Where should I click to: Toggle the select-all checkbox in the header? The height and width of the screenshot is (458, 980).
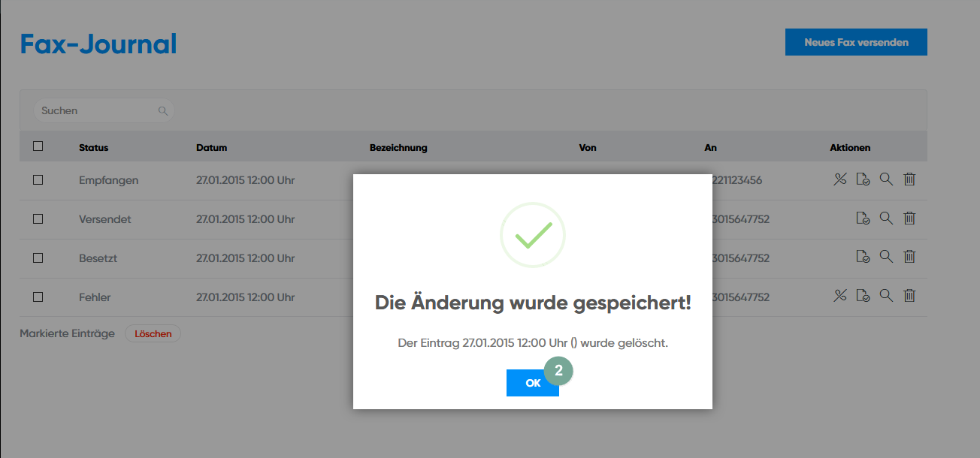[x=38, y=146]
